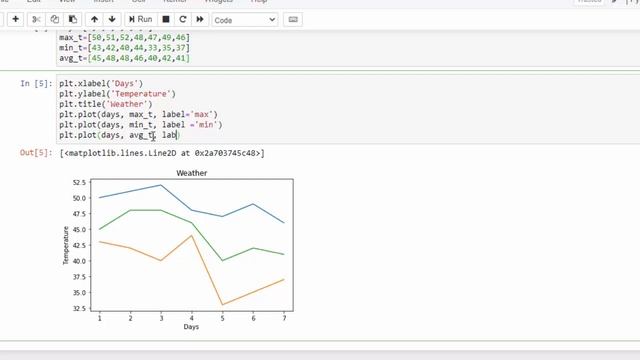640x360 pixels.
Task: Paste cells below icon
Action: click(x=73, y=19)
